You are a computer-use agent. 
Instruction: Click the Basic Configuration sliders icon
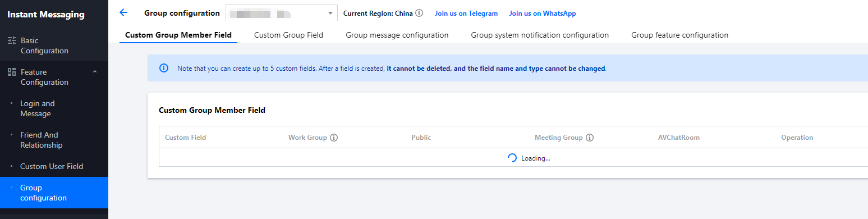click(12, 41)
